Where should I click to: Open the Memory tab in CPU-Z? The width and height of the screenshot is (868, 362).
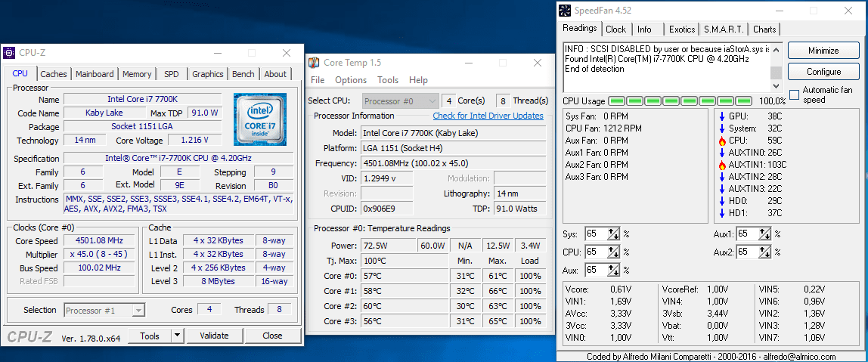click(137, 73)
